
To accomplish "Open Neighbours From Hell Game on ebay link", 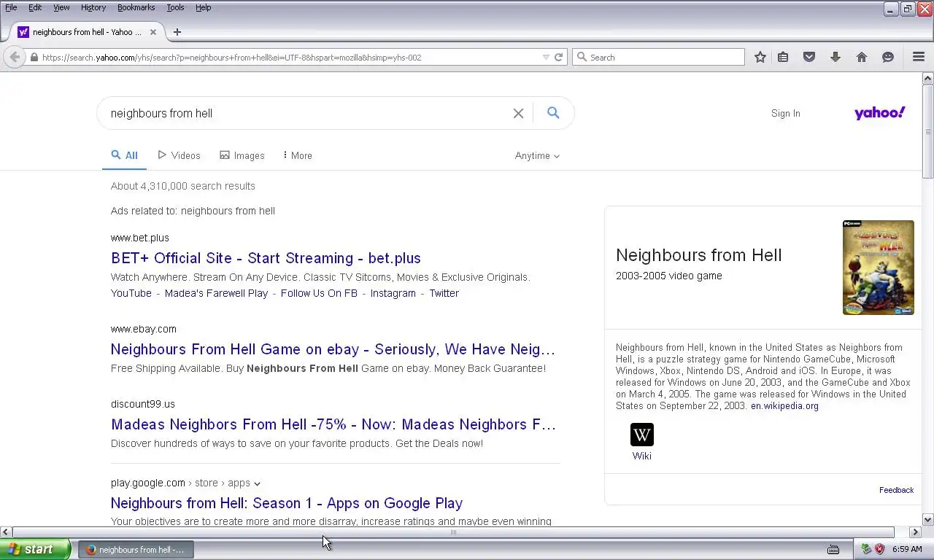I will (x=333, y=349).
